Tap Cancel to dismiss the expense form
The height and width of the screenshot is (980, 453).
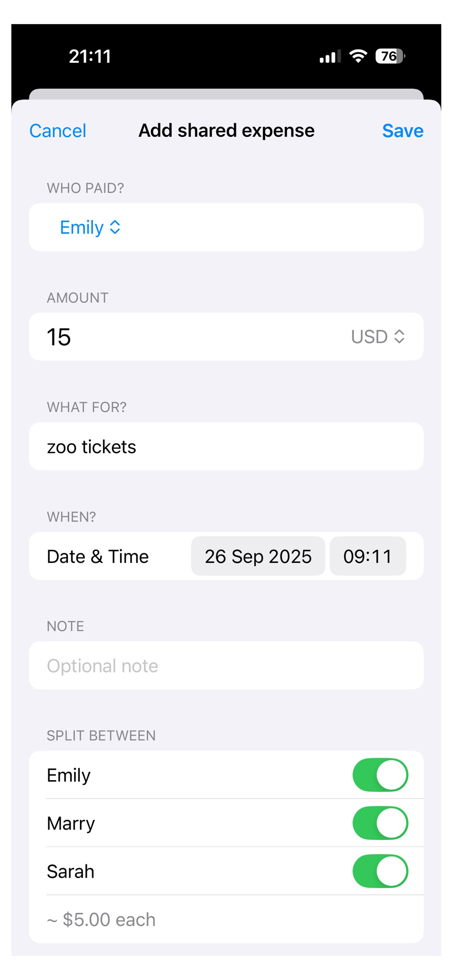[x=58, y=131]
